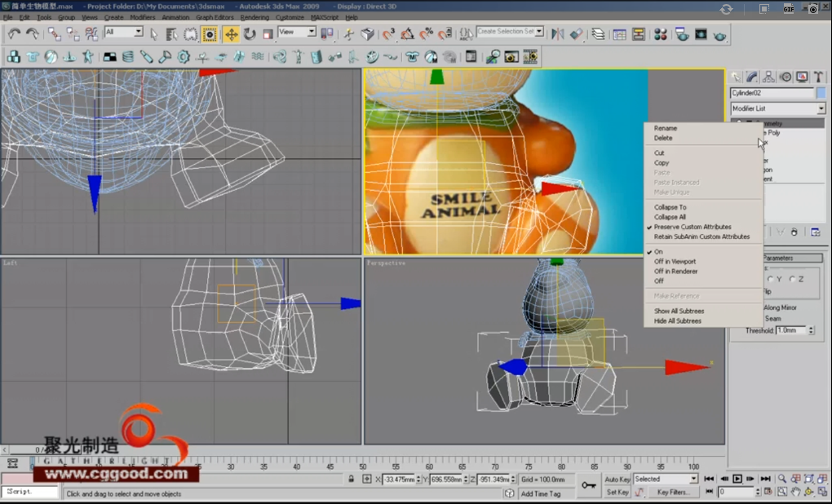Switch to the Display command panel tab

click(x=802, y=77)
